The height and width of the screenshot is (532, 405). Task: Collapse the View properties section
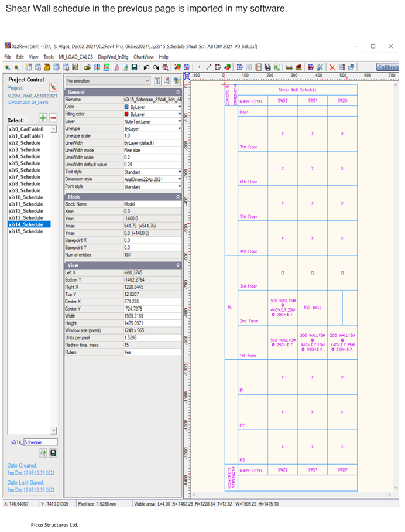[178, 265]
